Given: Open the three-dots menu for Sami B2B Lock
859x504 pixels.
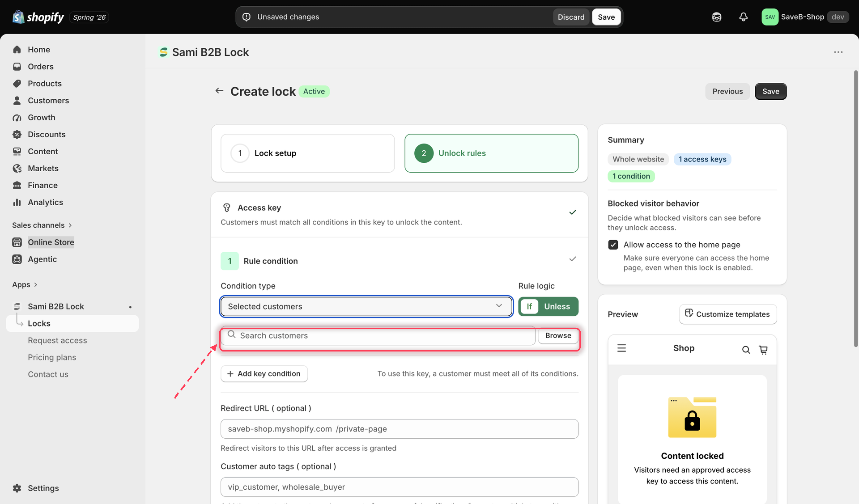Looking at the screenshot, I should pyautogui.click(x=838, y=52).
